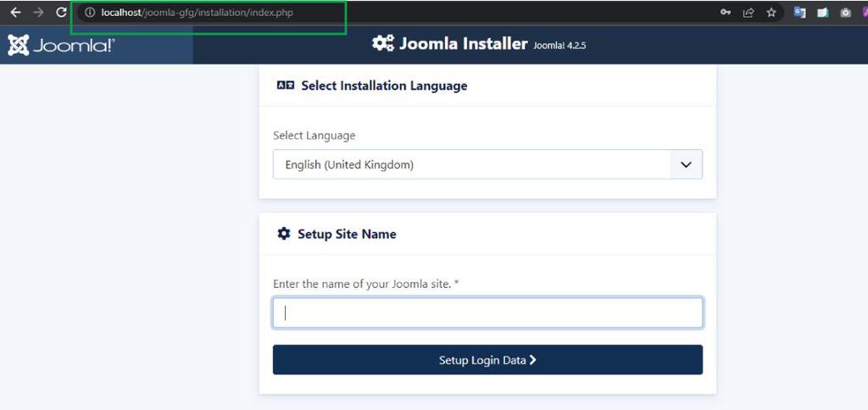The width and height of the screenshot is (868, 410).
Task: Expand the language list with chevron arrow
Action: coord(686,164)
